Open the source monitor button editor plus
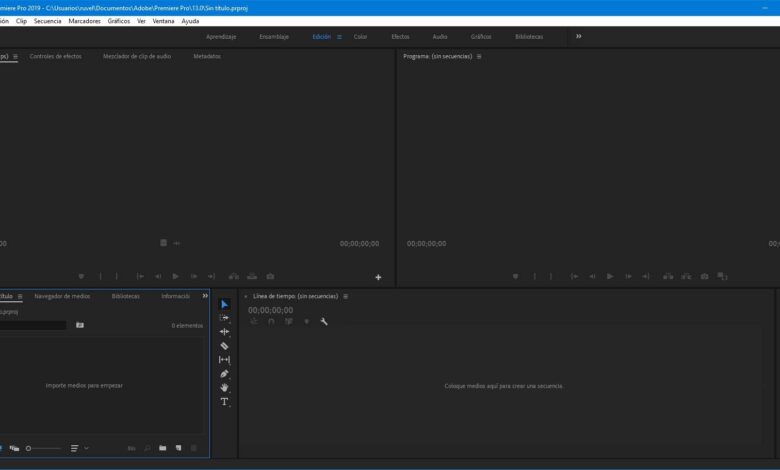 (378, 277)
